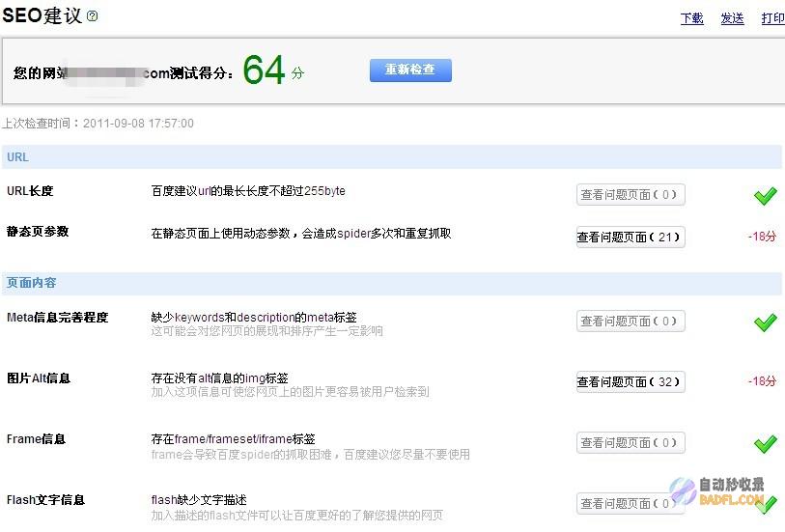785x532 pixels.
Task: View problem pages for URL长度
Action: pos(631,195)
